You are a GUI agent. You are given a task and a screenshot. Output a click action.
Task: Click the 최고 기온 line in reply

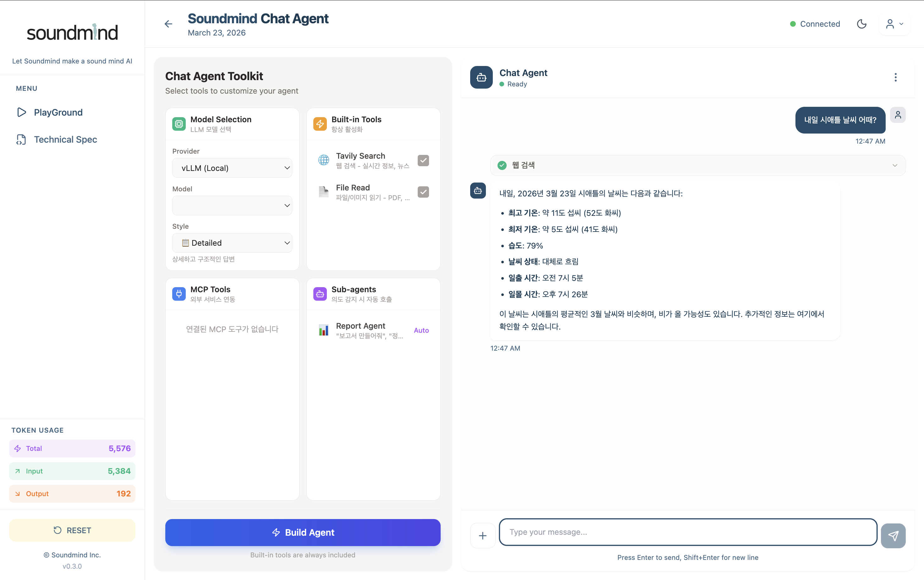pos(564,213)
